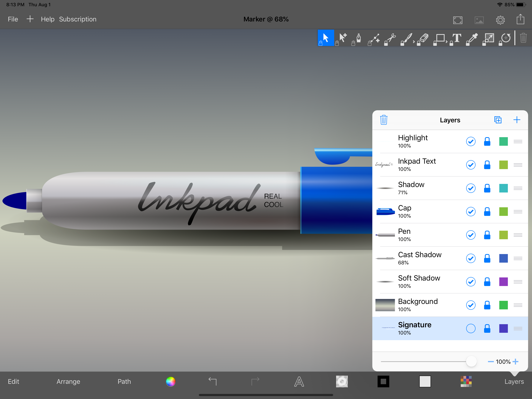Hide the Background layer
Viewport: 532px width, 399px height.
(x=471, y=305)
